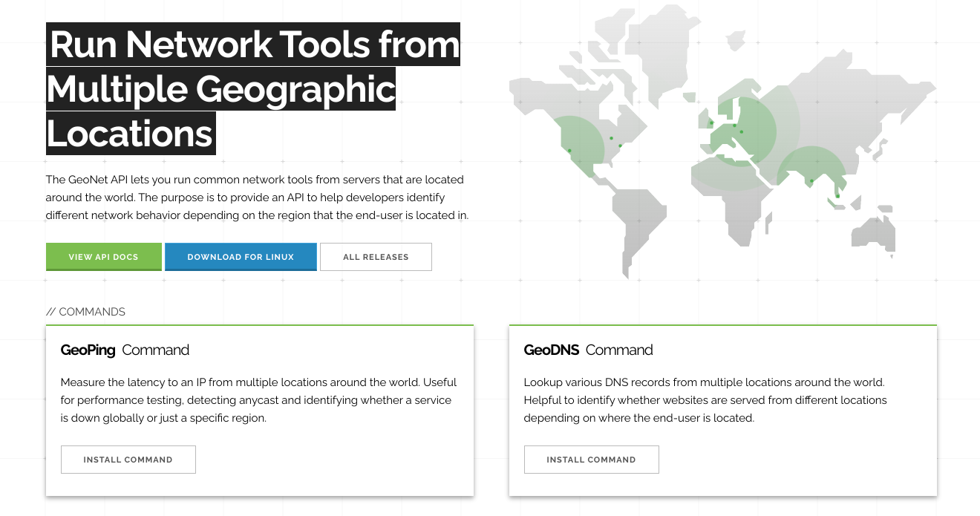Select the GeoPing Command heading
The width and height of the screenshot is (980, 516).
click(x=124, y=350)
